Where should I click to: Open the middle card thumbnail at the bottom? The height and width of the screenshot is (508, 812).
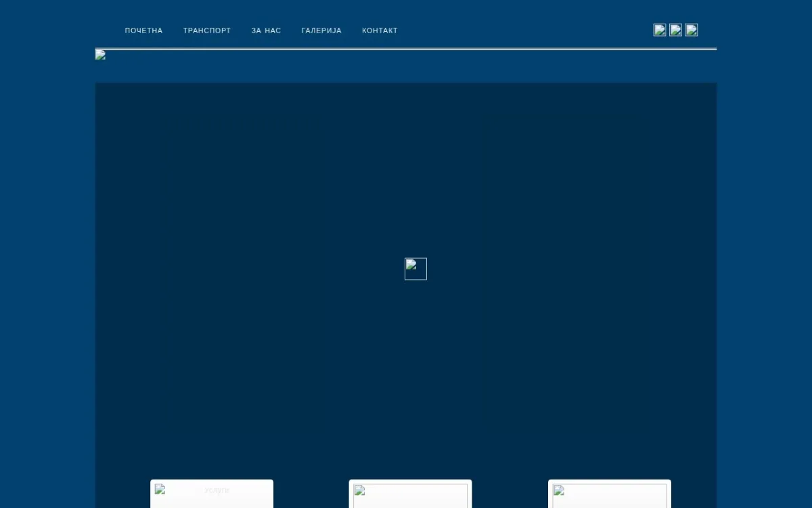tap(410, 495)
